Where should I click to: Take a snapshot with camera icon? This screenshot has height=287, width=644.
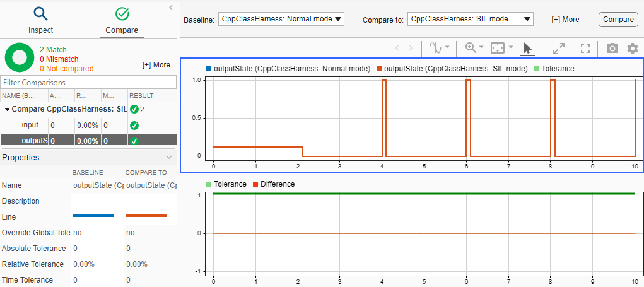612,48
